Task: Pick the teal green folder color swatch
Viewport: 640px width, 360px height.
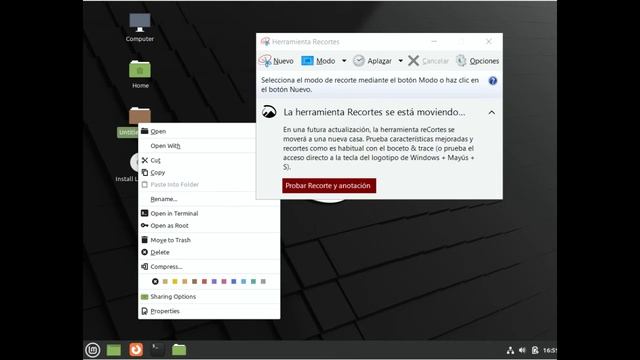Action: [253, 281]
